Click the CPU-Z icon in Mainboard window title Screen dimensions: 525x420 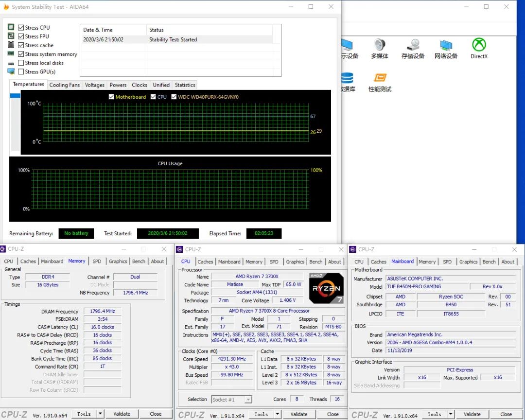pyautogui.click(x=352, y=249)
